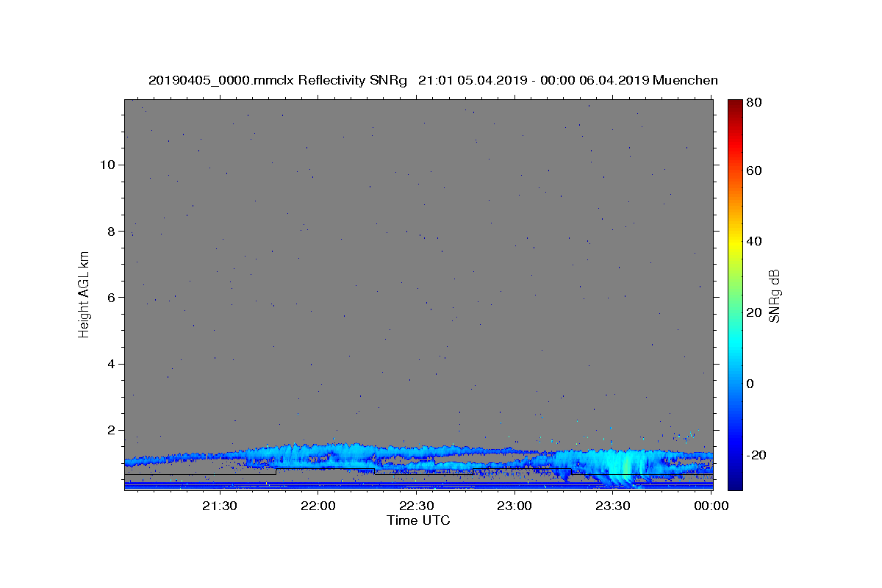Click the dark blue bottom of the colorbar
The height and width of the screenshot is (588, 882).
[735, 481]
